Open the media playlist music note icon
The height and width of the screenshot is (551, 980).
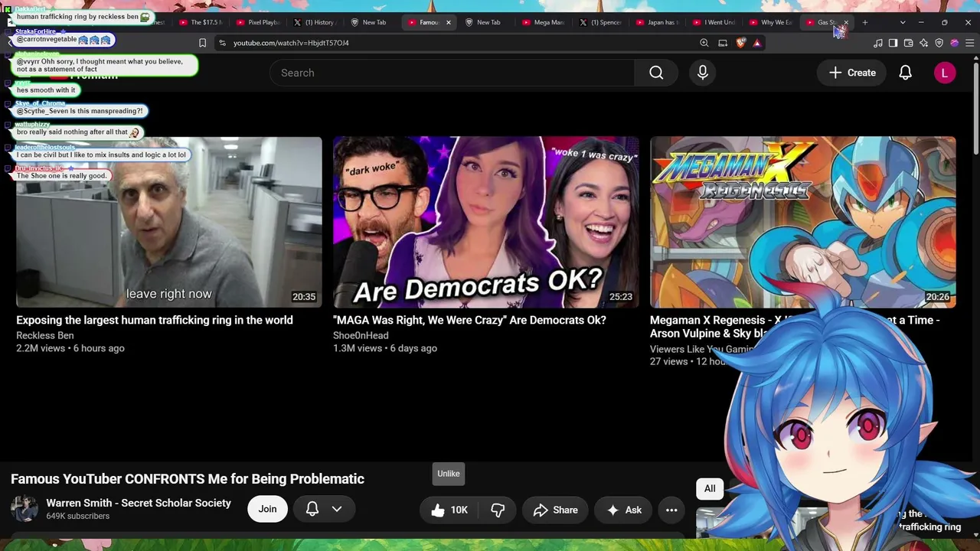tap(878, 43)
